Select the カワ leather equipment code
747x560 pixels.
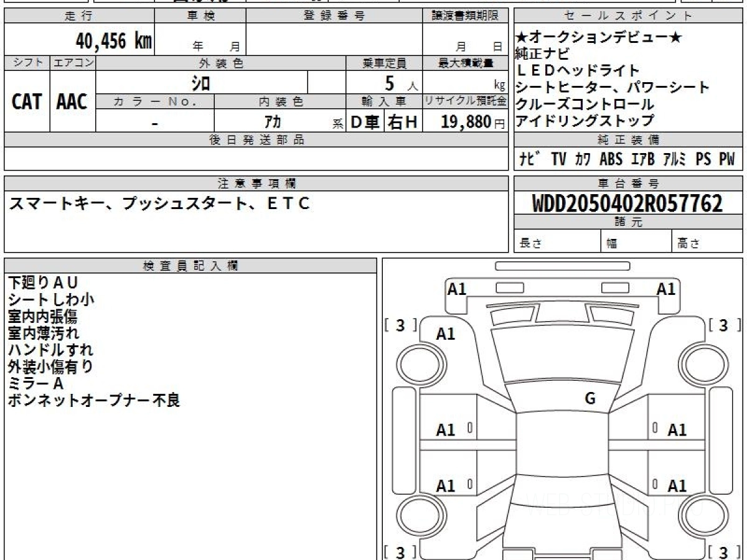point(583,159)
